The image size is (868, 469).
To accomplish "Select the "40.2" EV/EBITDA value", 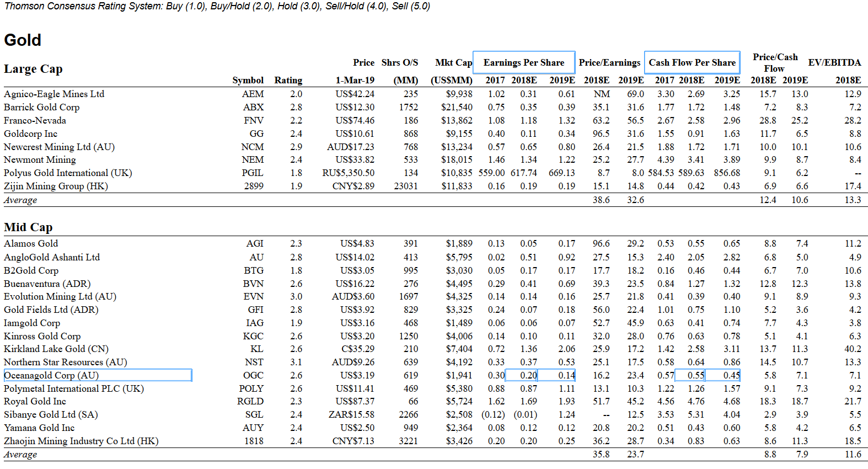I will coord(853,349).
